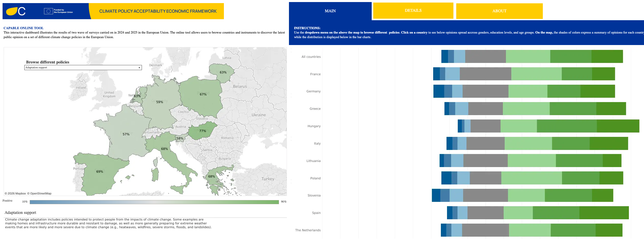Select the MAIN tab
The width and height of the screenshot is (644, 241).
[x=330, y=11]
